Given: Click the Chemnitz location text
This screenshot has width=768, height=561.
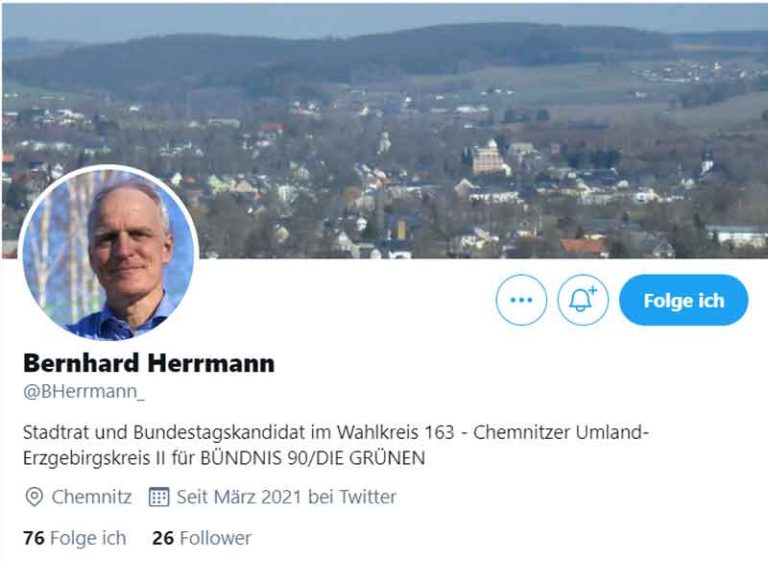Looking at the screenshot, I should point(92,497).
